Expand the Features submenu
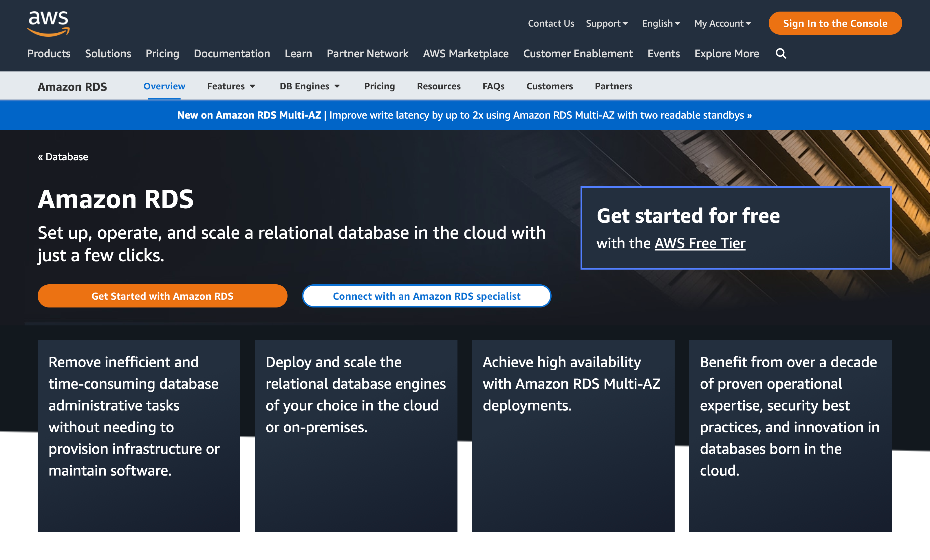The image size is (930, 560). click(231, 86)
